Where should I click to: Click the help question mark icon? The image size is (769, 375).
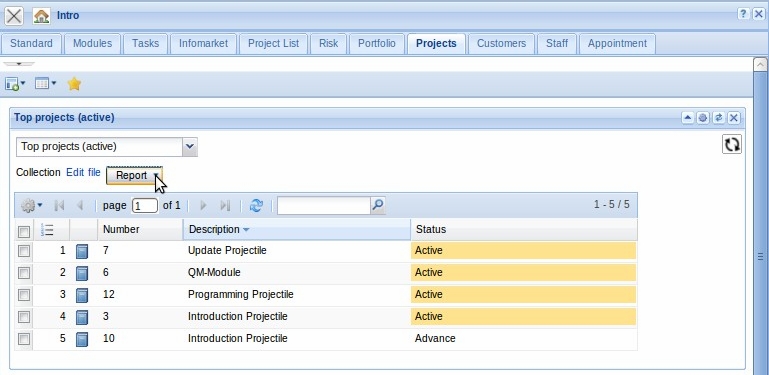coord(743,14)
